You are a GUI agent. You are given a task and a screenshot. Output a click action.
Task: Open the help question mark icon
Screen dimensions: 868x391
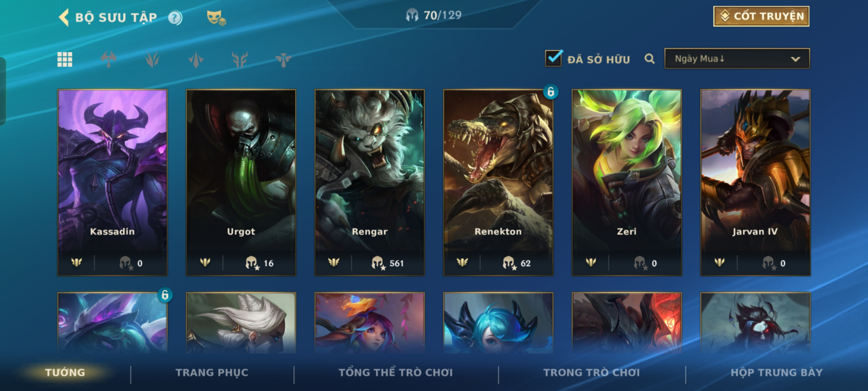[x=175, y=18]
